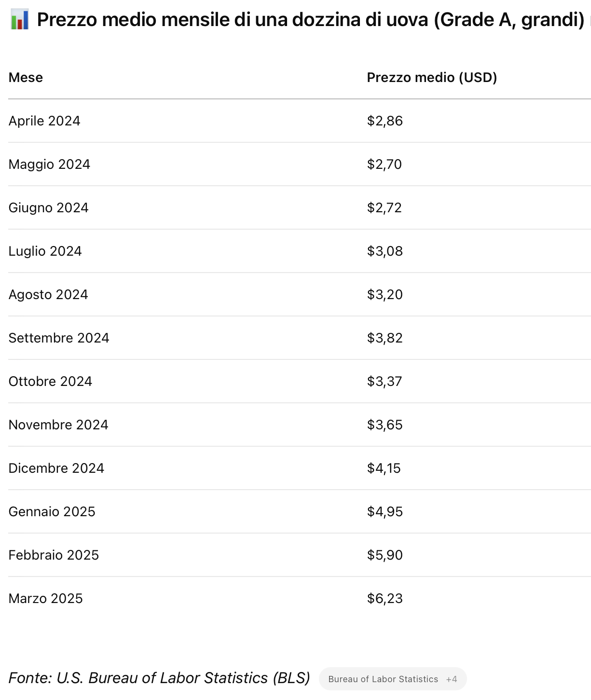The height and width of the screenshot is (700, 591).
Task: Click the Fonte: U.S. Bureau of Labor Statistics text
Action: [x=159, y=678]
